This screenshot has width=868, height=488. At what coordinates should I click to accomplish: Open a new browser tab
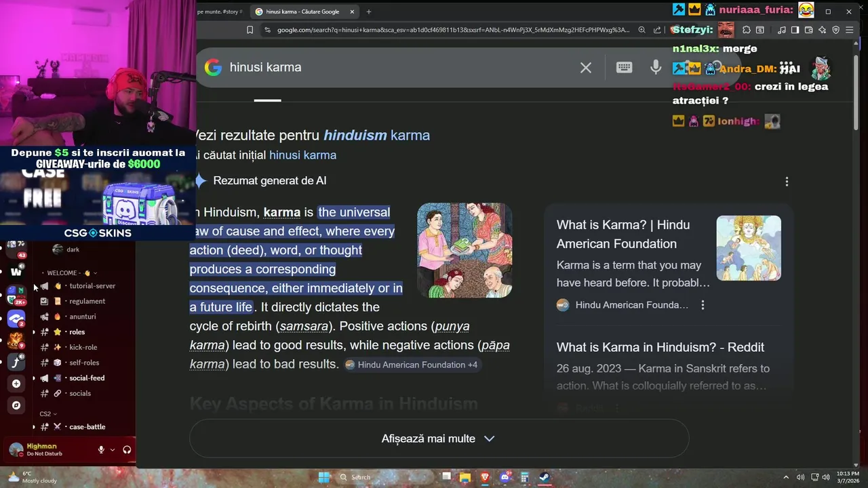(369, 12)
